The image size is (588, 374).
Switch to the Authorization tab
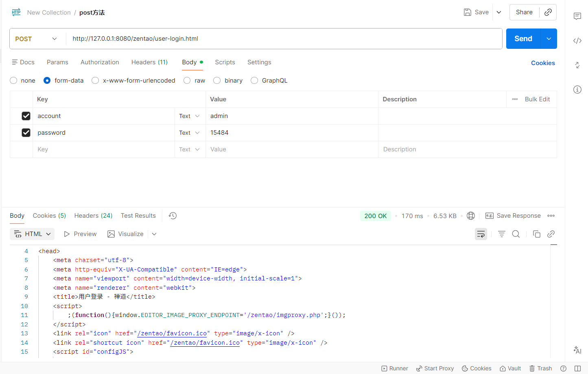coord(100,62)
